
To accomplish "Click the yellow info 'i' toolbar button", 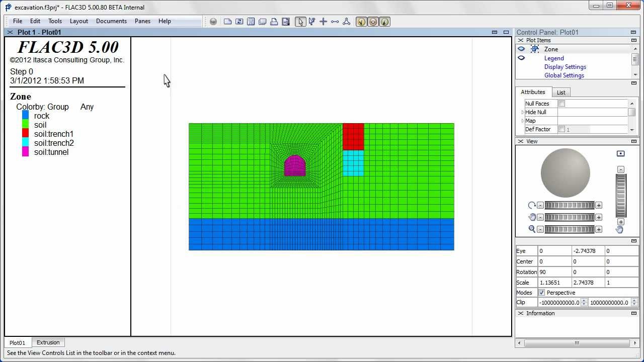I will pos(384,22).
